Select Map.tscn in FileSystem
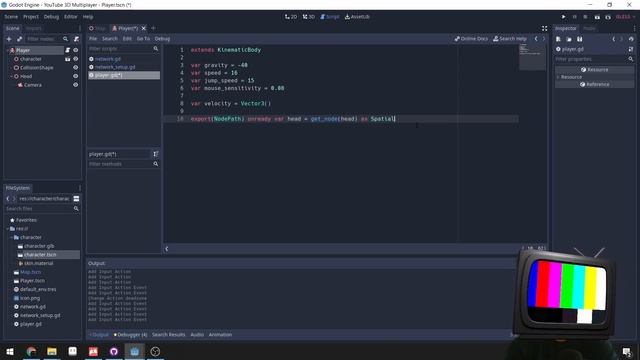This screenshot has width=640, height=360. point(30,272)
